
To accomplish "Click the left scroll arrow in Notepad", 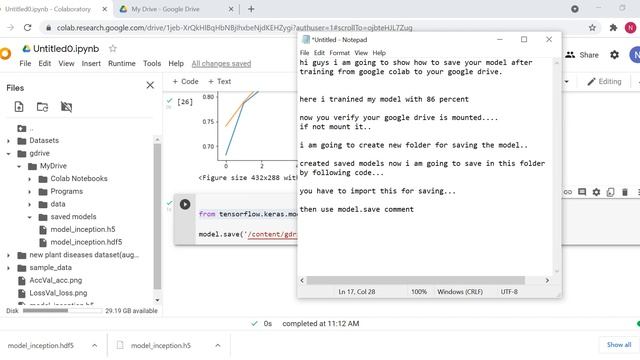I will pos(302,280).
